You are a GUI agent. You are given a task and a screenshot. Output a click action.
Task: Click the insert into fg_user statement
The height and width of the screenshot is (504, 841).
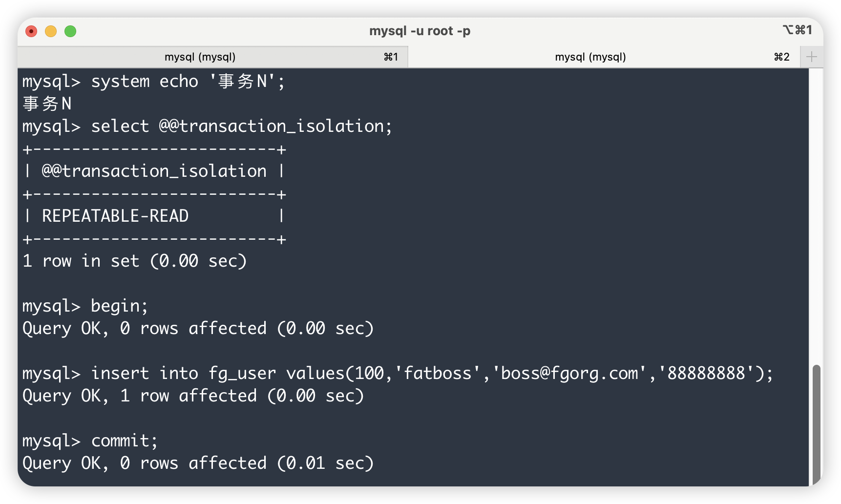pyautogui.click(x=398, y=374)
